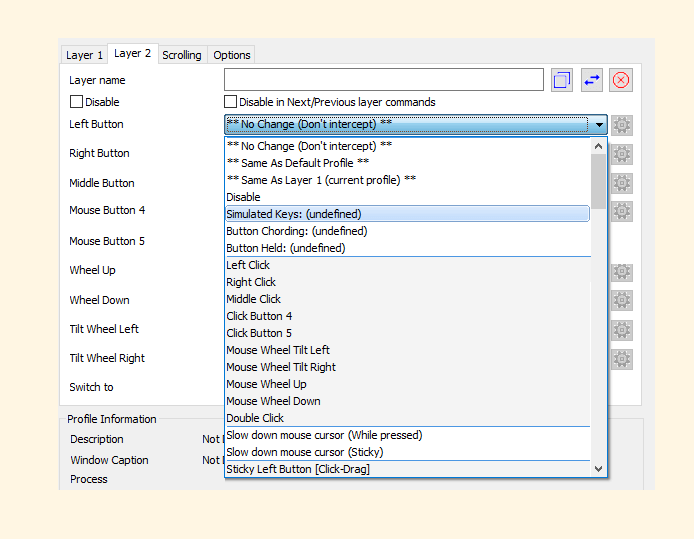Select Slow down mouse cursor (Sticky)
694x539 pixels.
408,452
